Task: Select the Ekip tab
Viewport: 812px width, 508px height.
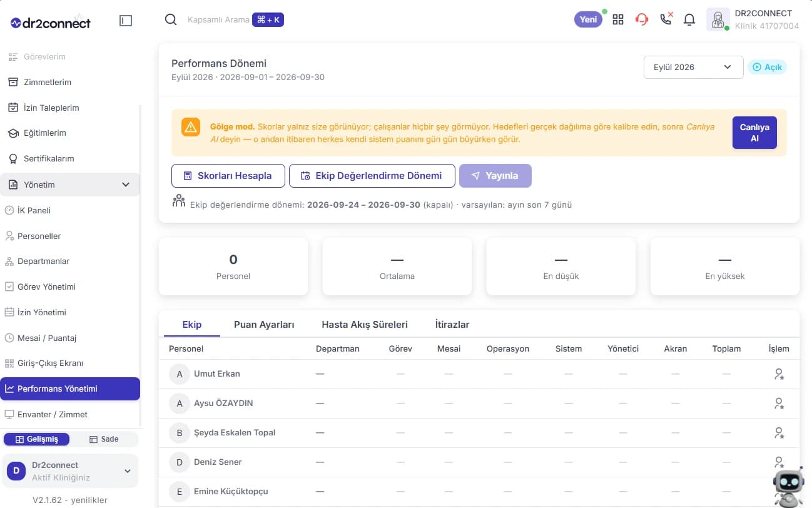Action: [x=192, y=325]
